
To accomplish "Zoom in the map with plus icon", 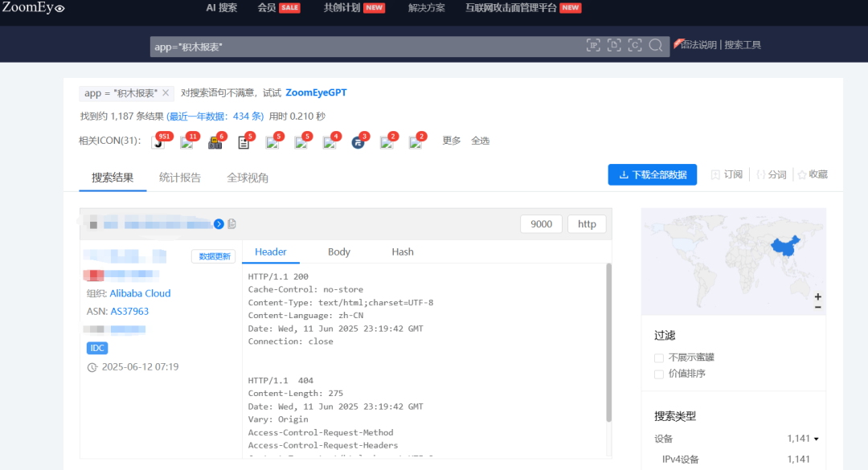I will pos(817,296).
